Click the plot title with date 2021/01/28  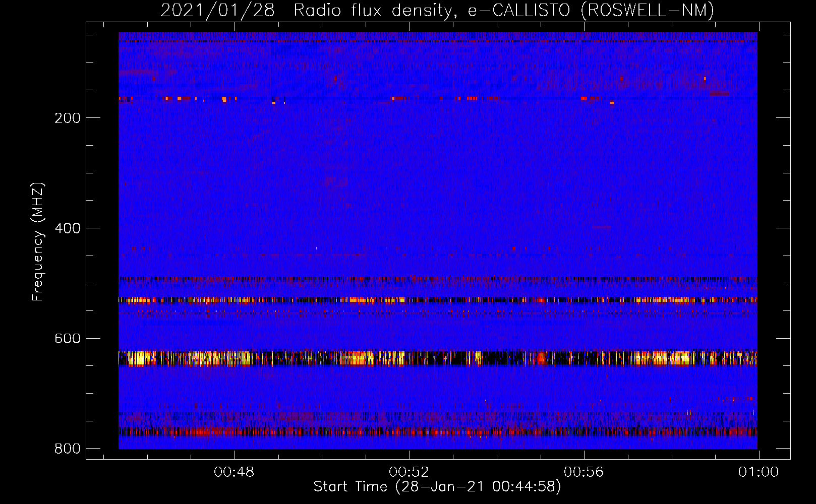tap(437, 10)
